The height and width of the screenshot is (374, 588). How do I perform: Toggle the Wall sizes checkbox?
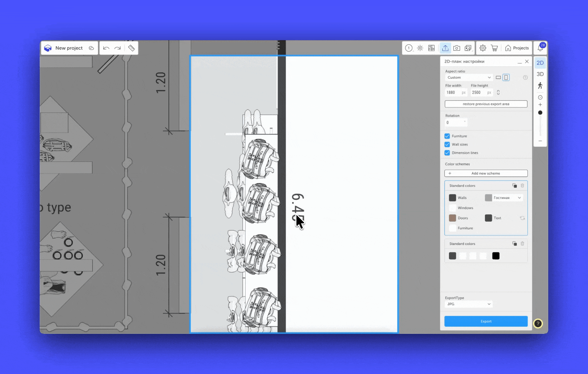tap(447, 144)
